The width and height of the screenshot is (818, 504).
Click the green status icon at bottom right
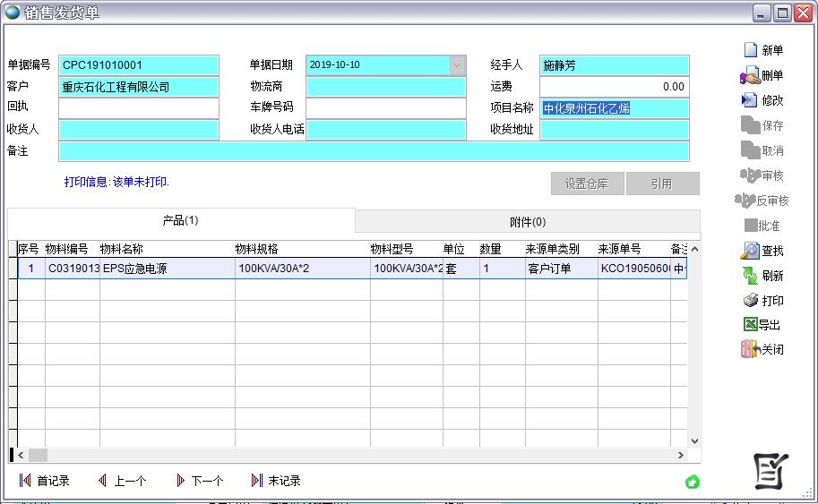coord(693,483)
